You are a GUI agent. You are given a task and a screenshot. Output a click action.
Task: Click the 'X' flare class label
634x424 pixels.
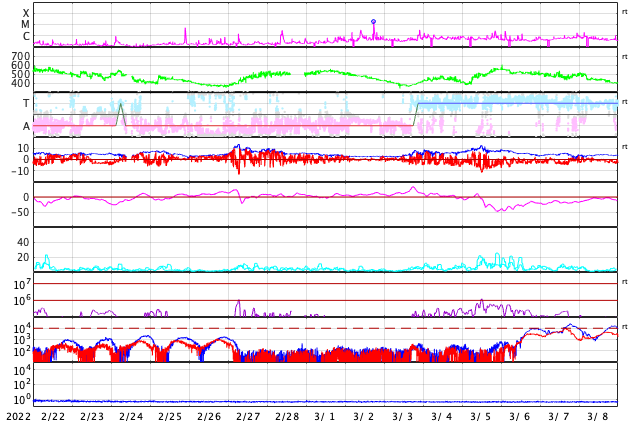26,13
